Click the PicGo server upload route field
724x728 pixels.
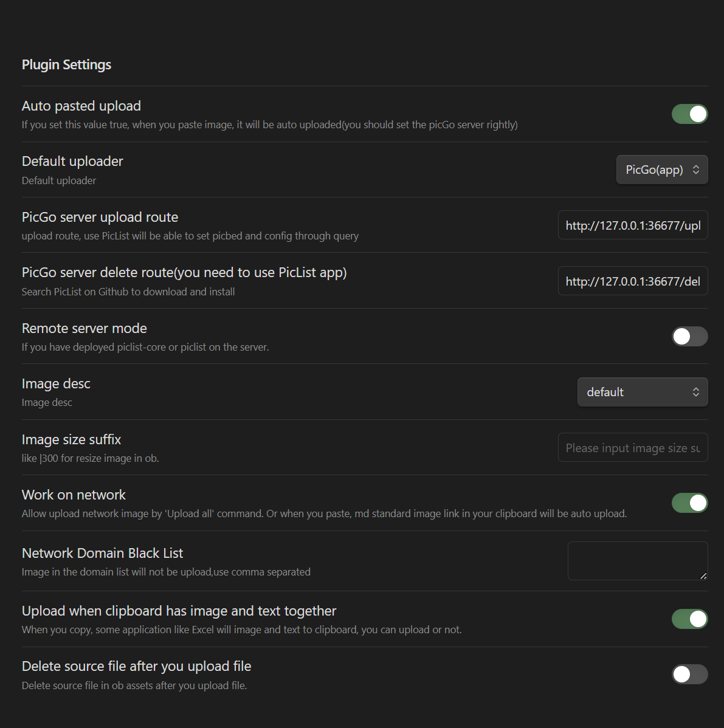pos(633,225)
